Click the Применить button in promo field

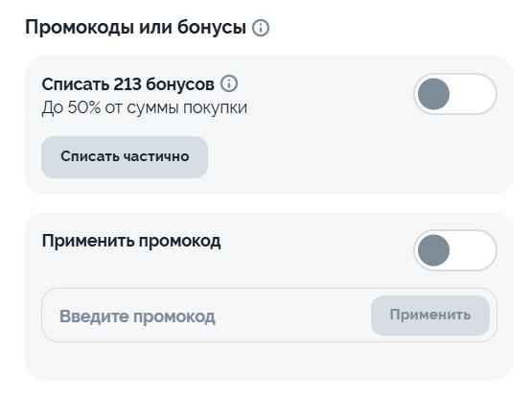pos(430,316)
